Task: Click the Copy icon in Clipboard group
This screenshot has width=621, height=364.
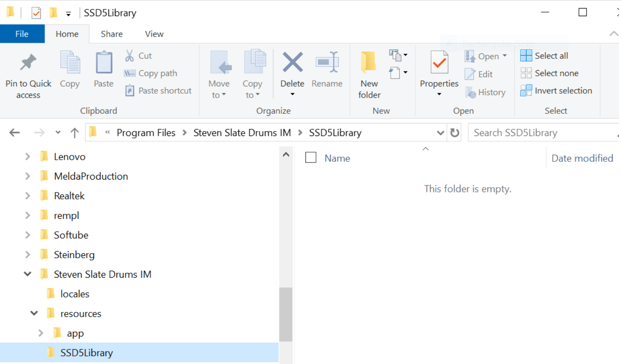Action: coord(70,63)
